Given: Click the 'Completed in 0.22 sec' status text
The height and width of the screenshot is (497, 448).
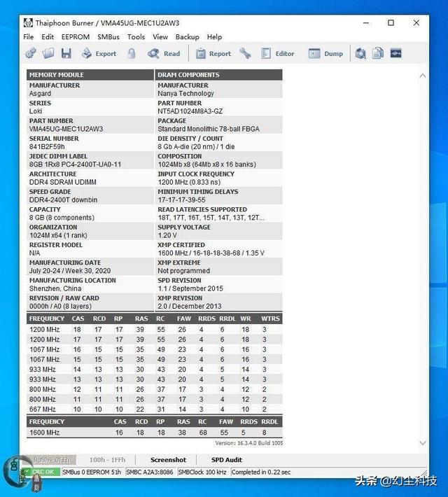Looking at the screenshot, I should (261, 472).
